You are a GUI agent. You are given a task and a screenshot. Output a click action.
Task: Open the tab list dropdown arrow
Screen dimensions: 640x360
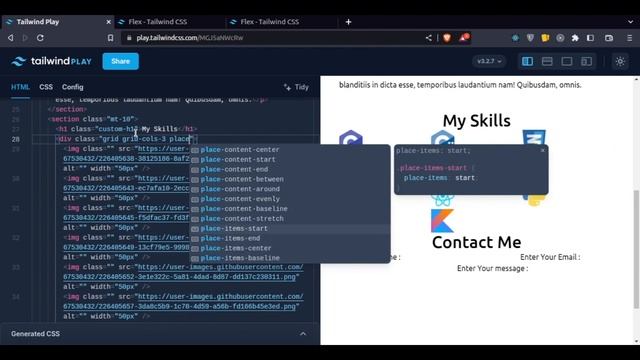click(630, 22)
